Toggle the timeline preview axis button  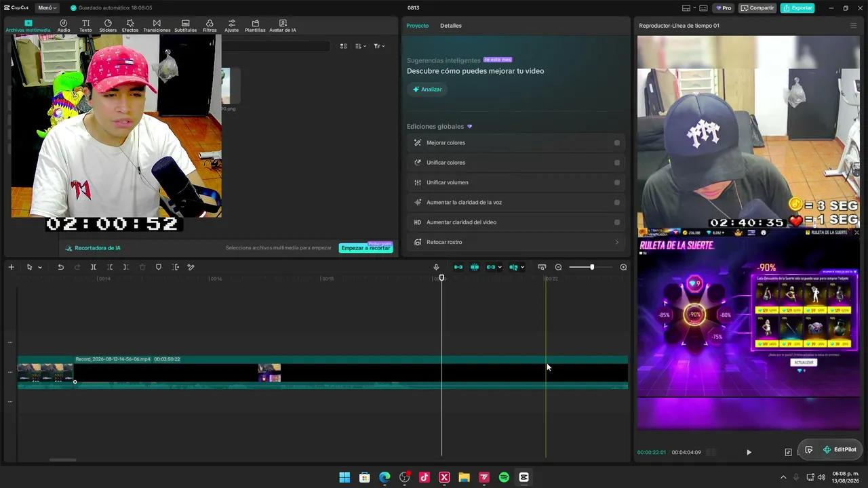click(542, 267)
